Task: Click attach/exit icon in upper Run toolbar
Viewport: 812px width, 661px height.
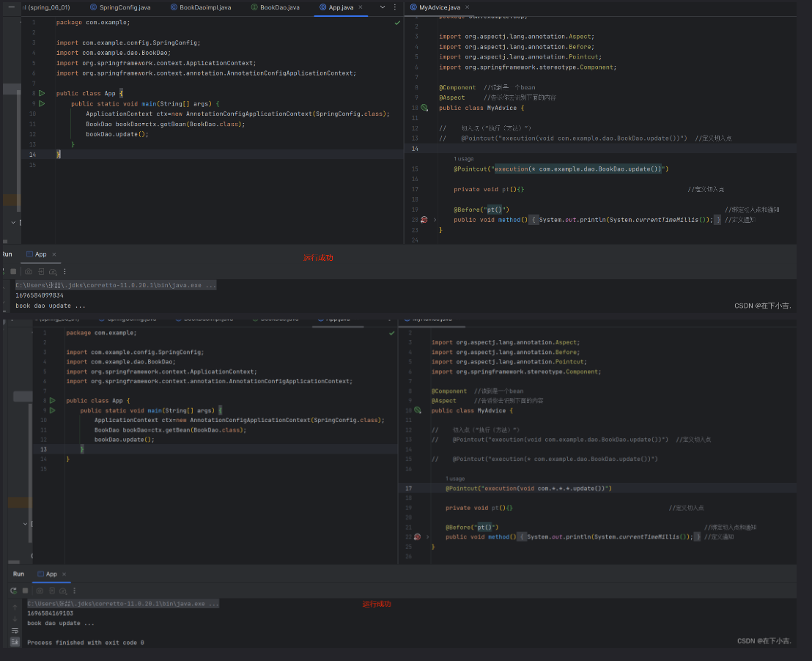Action: point(41,271)
